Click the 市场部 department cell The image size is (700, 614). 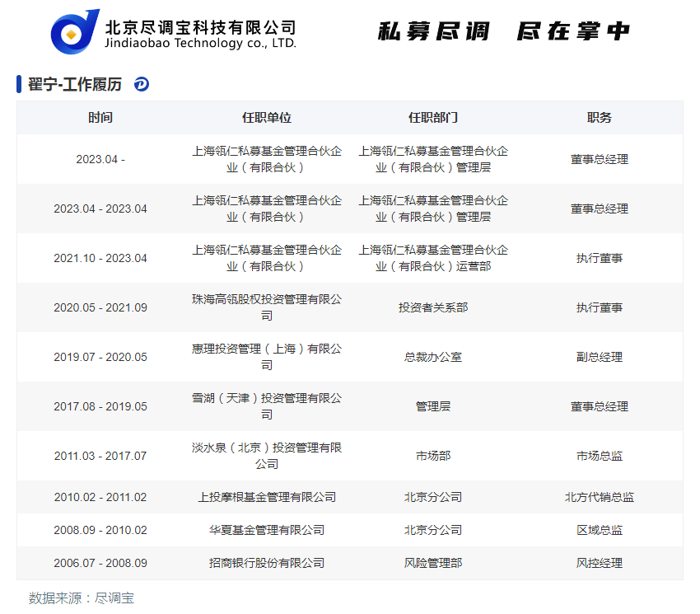(433, 456)
